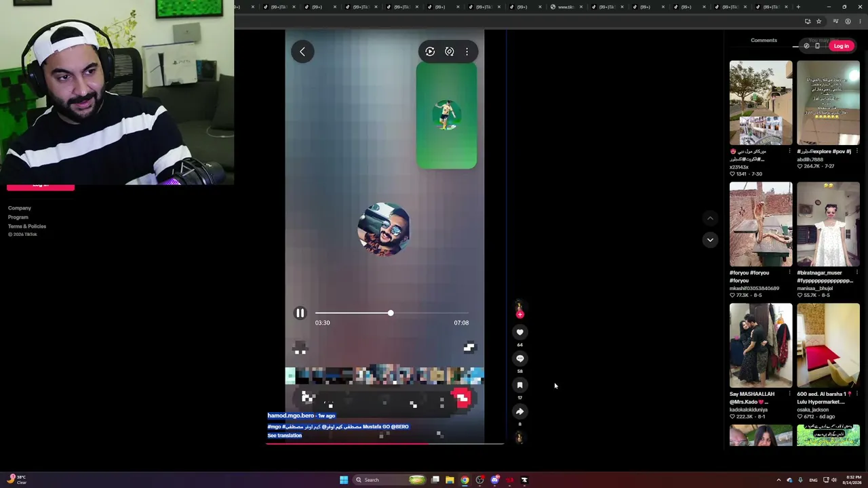This screenshot has width=868, height=488.
Task: Toggle the auto-scroll icon on video
Action: click(x=449, y=52)
